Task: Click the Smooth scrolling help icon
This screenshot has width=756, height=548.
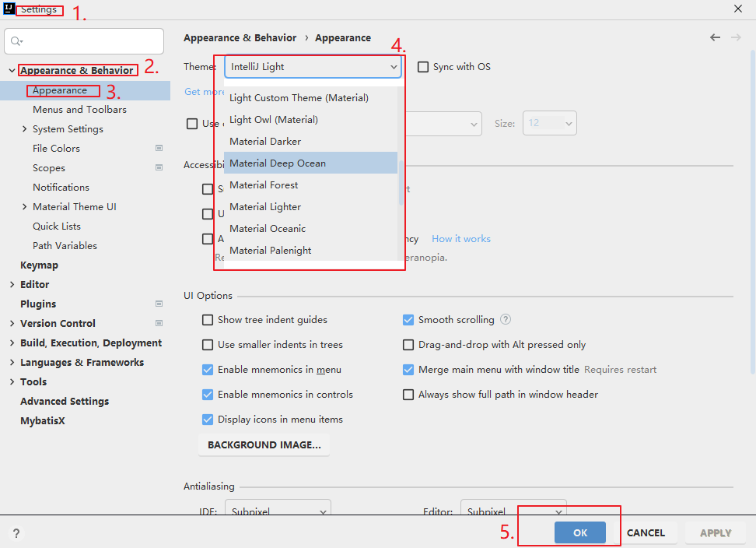Action: tap(506, 319)
